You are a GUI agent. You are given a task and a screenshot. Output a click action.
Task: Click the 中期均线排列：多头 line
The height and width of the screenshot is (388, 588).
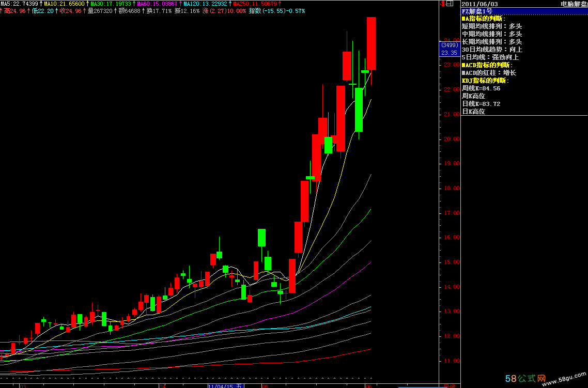point(491,34)
